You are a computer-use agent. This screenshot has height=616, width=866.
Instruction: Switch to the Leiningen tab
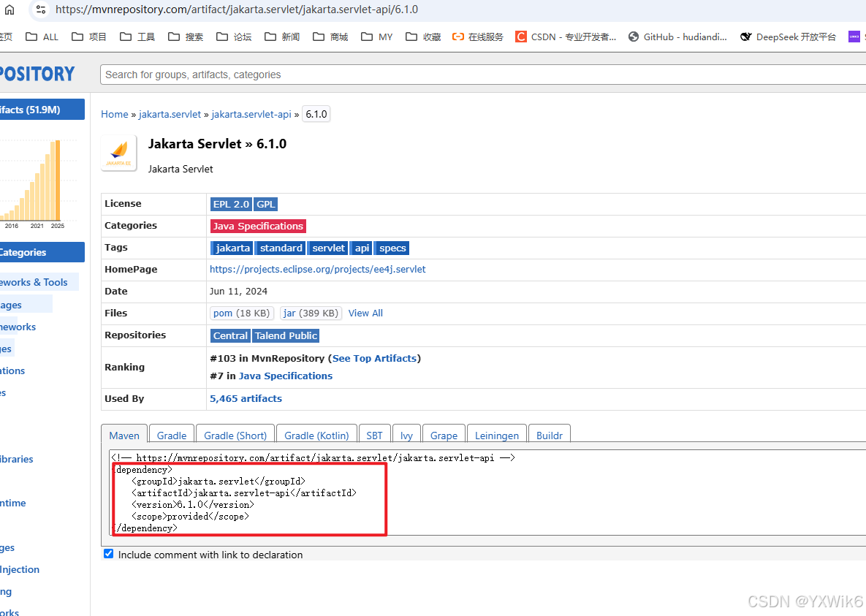click(497, 436)
